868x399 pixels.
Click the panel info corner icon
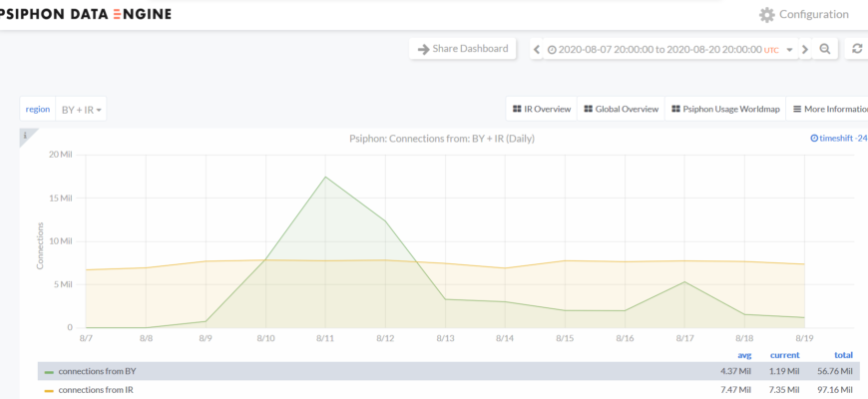25,134
